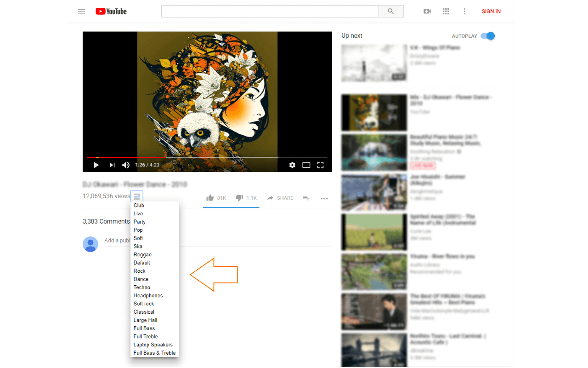The width and height of the screenshot is (588, 368).
Task: Toggle the Autoplay switch off
Action: click(x=488, y=36)
